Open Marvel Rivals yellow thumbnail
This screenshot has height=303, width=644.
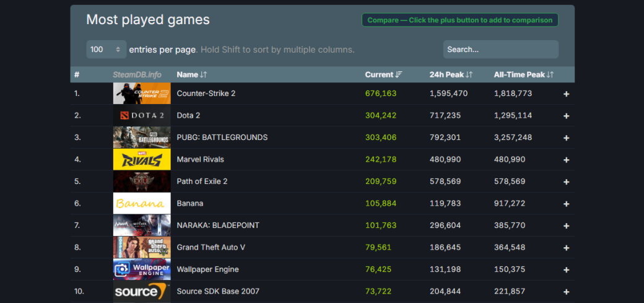coord(142,159)
